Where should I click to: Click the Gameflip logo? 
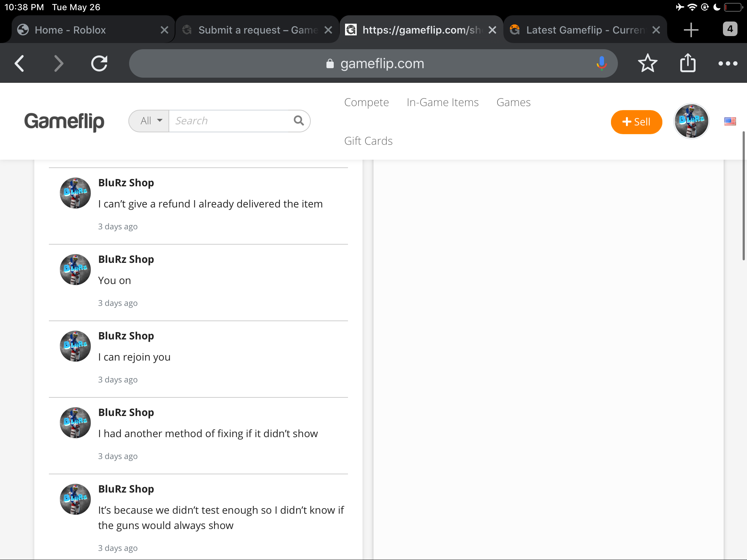click(x=64, y=121)
